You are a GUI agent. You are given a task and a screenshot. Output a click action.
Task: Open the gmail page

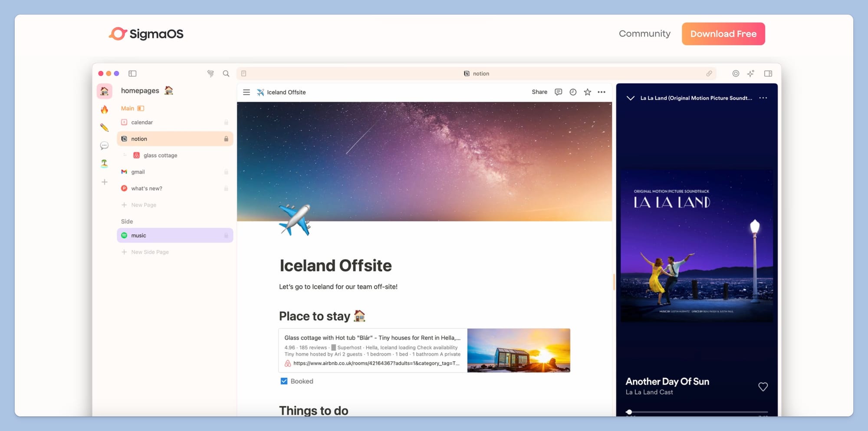(175, 172)
